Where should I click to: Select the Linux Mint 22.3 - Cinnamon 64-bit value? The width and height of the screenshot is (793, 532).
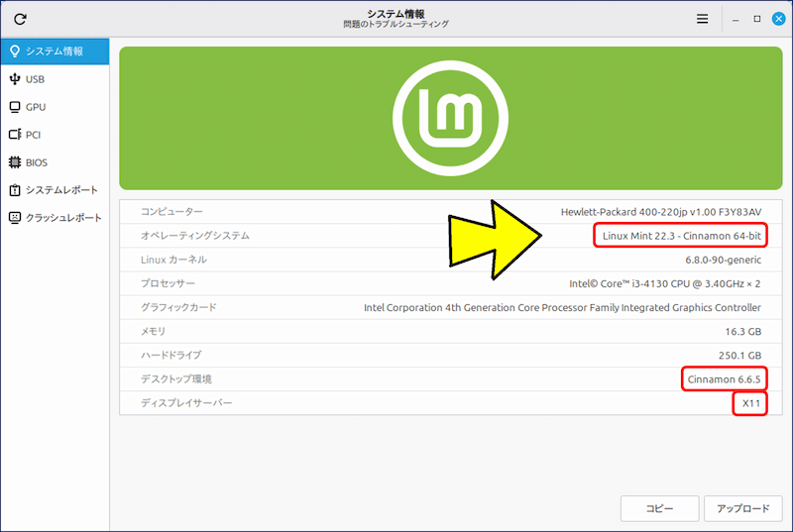point(681,236)
